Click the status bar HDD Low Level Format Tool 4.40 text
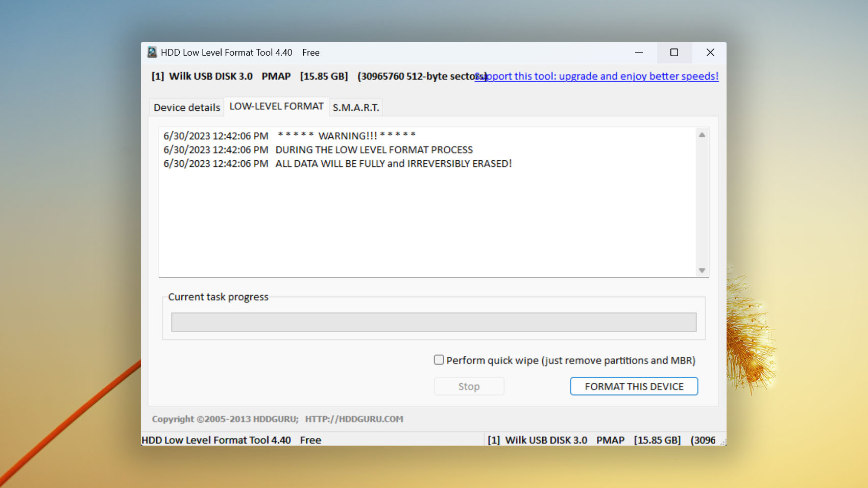Viewport: 868px width, 488px height. click(x=231, y=440)
